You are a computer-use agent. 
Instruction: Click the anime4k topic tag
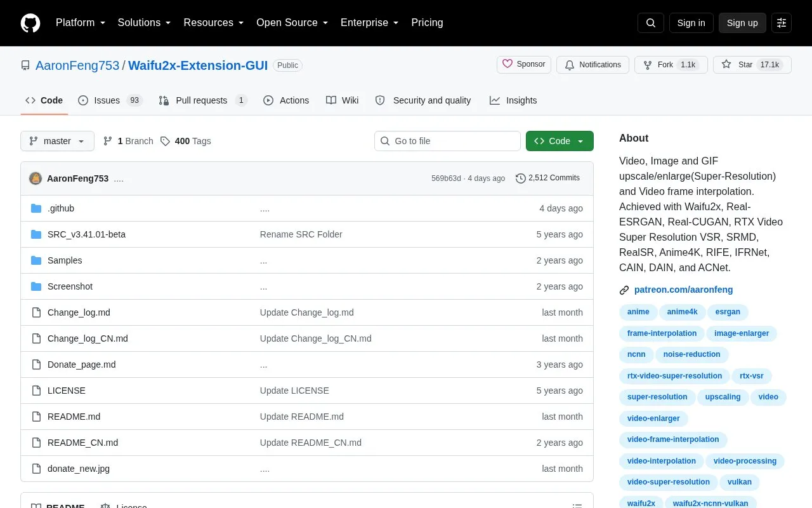click(682, 312)
